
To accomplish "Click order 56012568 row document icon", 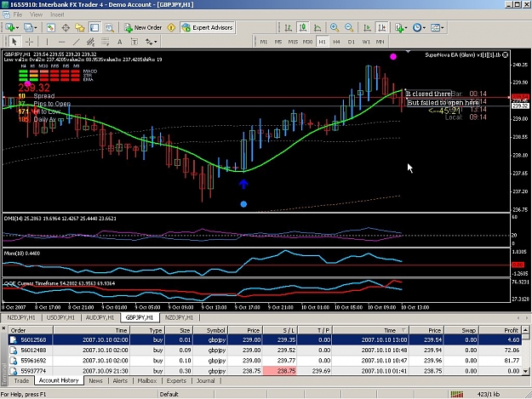I will coord(14,340).
